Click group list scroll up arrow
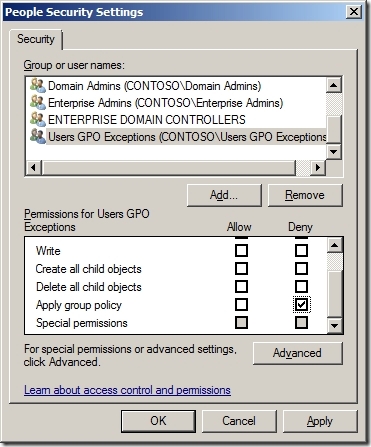 [x=333, y=85]
